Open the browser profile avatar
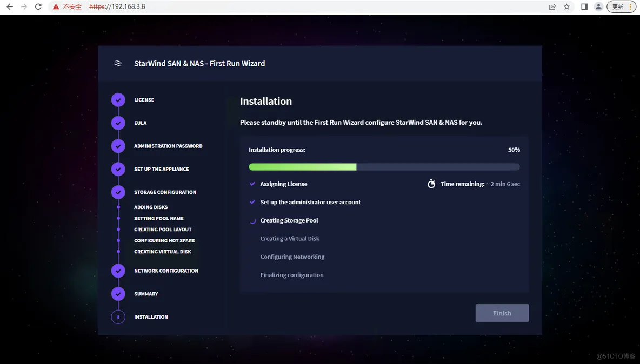This screenshot has height=364, width=640. [x=598, y=6]
